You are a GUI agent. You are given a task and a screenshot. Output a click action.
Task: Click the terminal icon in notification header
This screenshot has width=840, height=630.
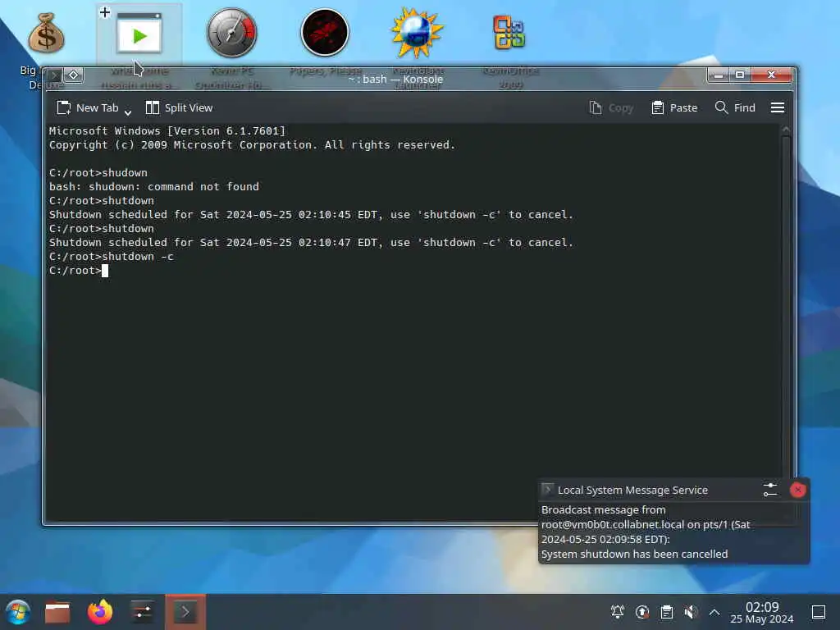[x=547, y=490]
